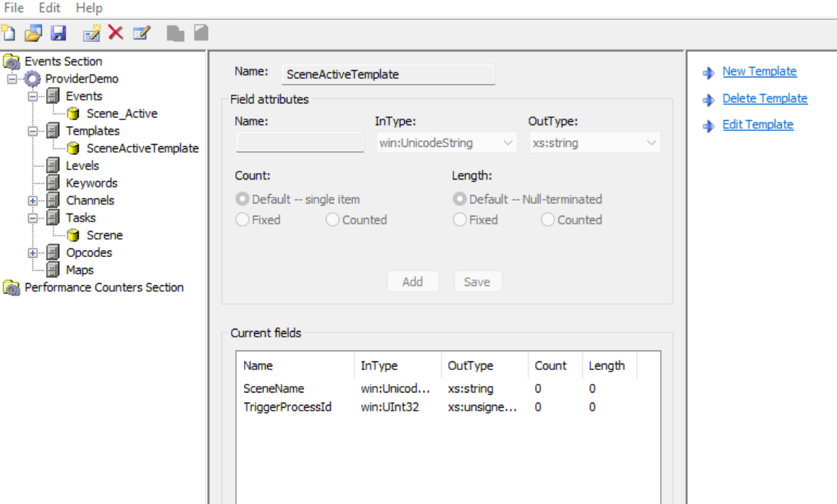Click the edit item pencil icon
Viewport: 837px width, 504px height.
(x=141, y=33)
